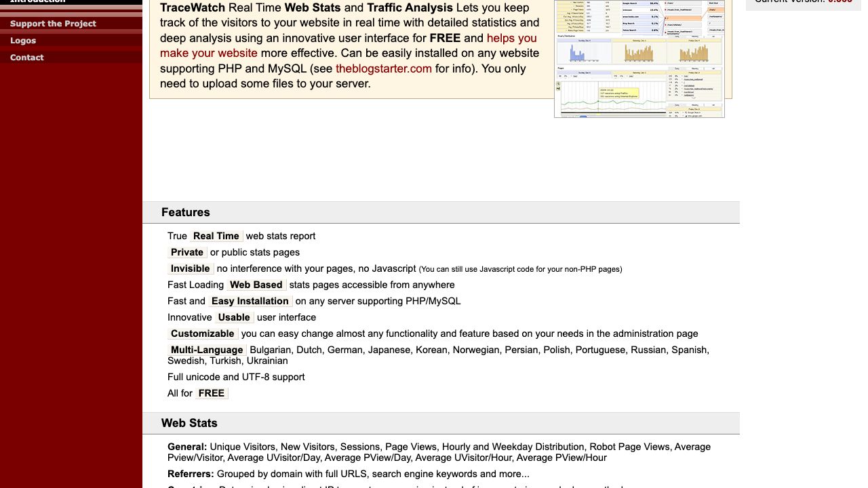Click the Web Stats section header
Viewport: 868px width, 488px height.
click(x=189, y=423)
